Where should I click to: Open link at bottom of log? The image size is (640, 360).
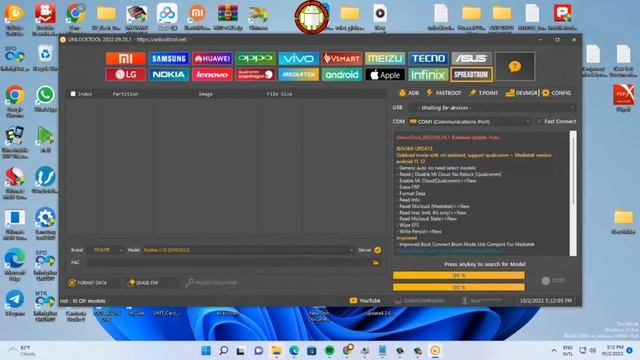tap(451, 251)
